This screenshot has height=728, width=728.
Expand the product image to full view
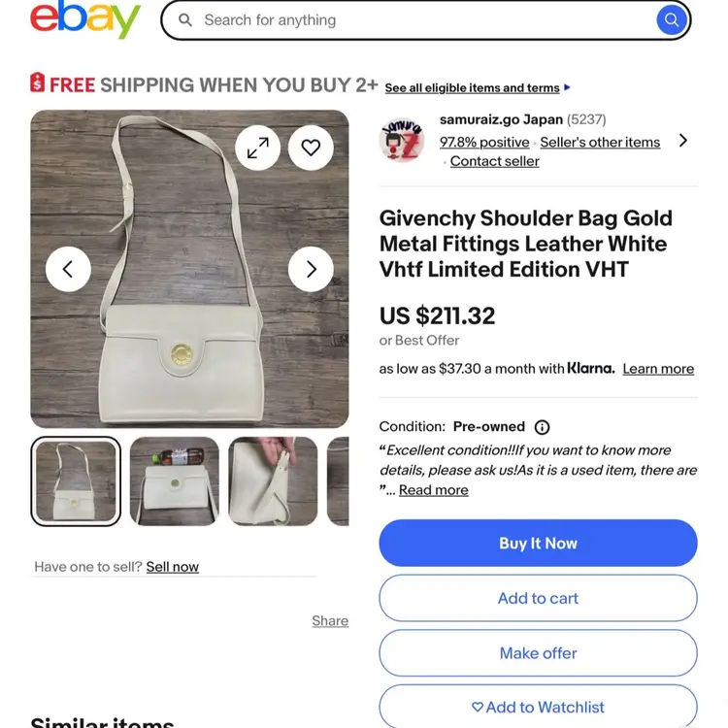point(258,148)
